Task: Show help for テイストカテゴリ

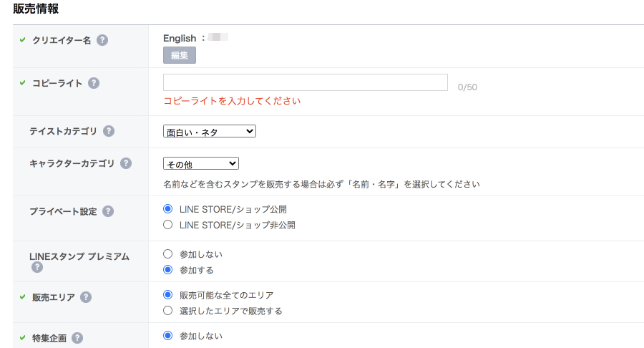Action: (109, 131)
